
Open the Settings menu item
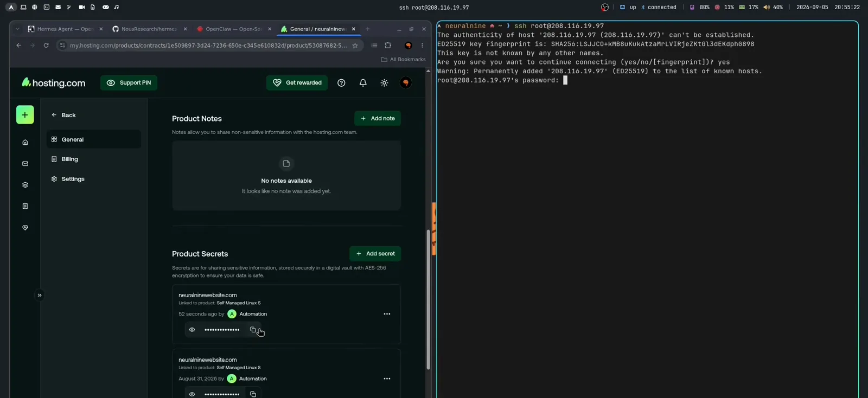click(x=94, y=179)
